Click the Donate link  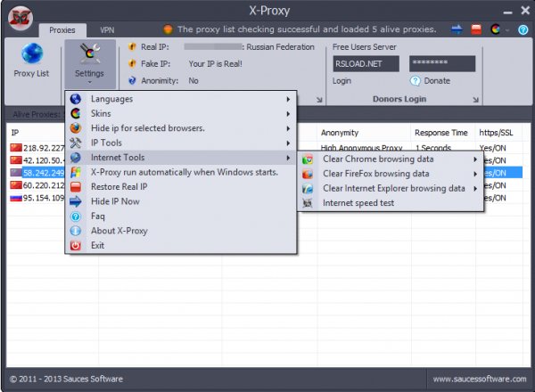(x=437, y=81)
